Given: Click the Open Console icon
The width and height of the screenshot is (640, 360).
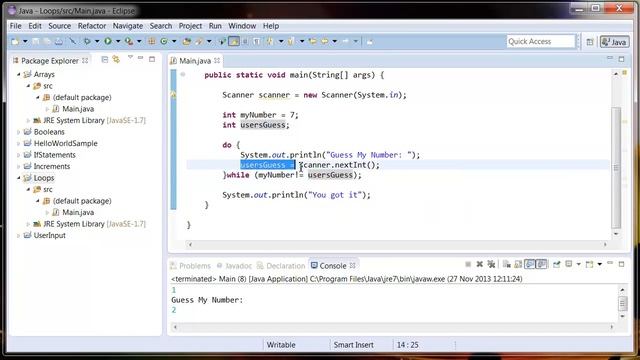Looking at the screenshot, I should (x=589, y=264).
